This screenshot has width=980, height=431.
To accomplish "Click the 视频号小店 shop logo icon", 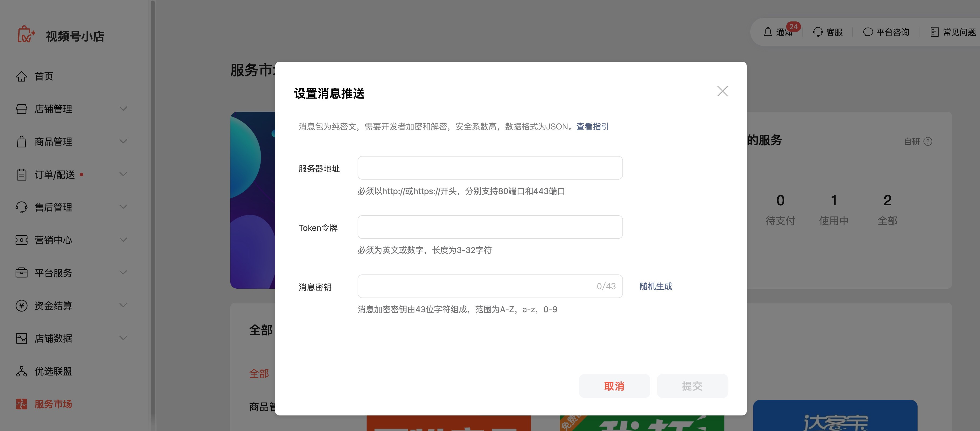I will point(26,35).
